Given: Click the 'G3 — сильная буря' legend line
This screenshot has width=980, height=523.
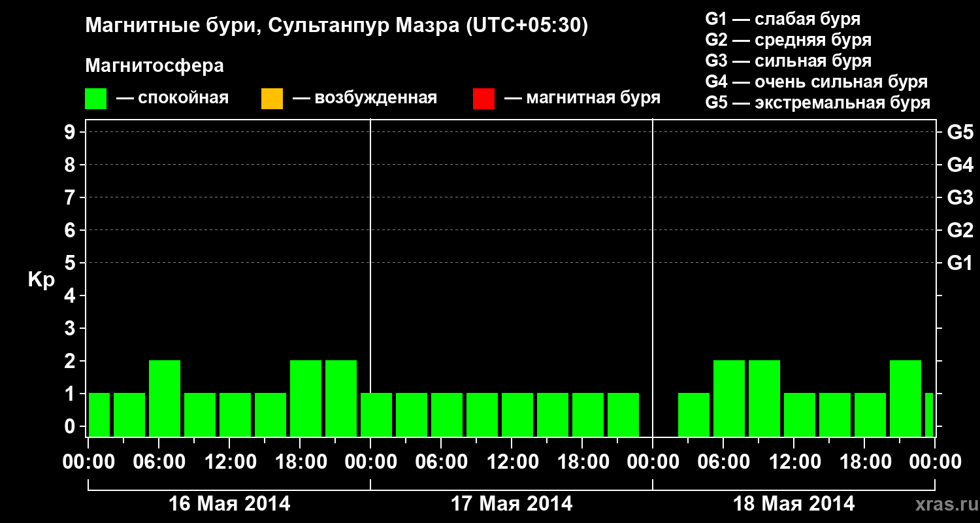Looking at the screenshot, I should click(789, 61).
